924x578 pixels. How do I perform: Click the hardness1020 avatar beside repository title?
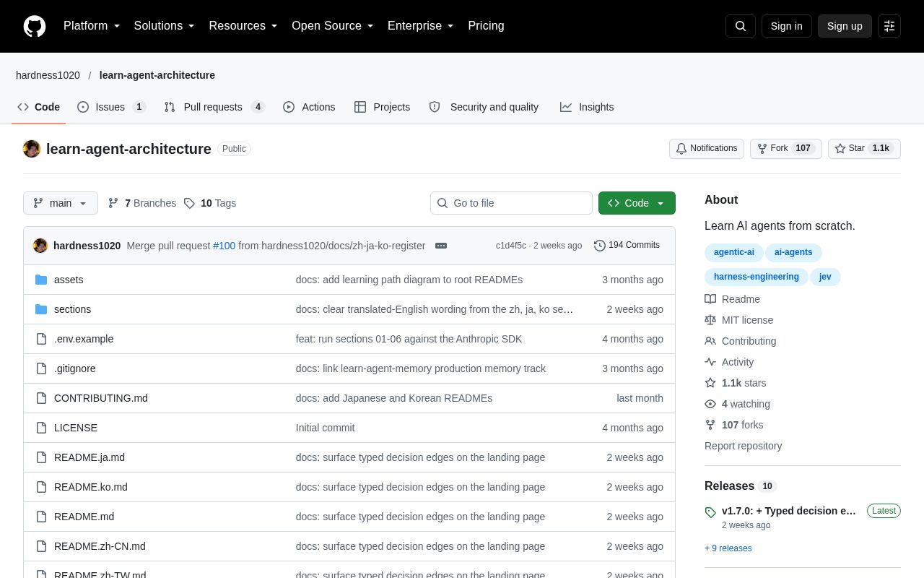[x=32, y=149]
